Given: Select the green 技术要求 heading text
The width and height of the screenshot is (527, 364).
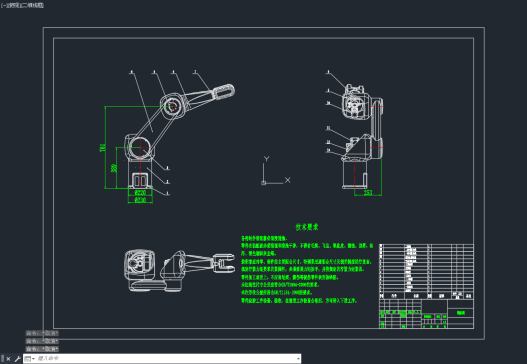Looking at the screenshot, I should point(307,227).
